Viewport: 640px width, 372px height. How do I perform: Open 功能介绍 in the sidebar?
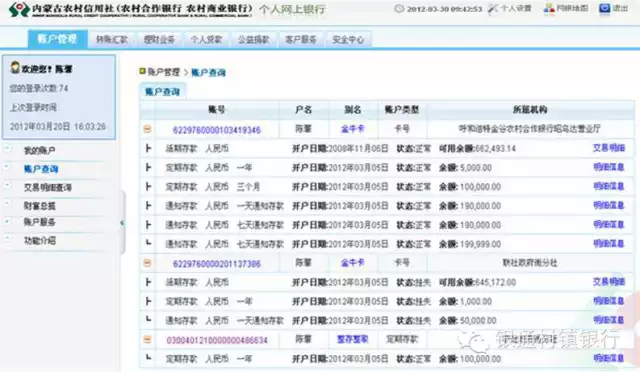tap(39, 241)
